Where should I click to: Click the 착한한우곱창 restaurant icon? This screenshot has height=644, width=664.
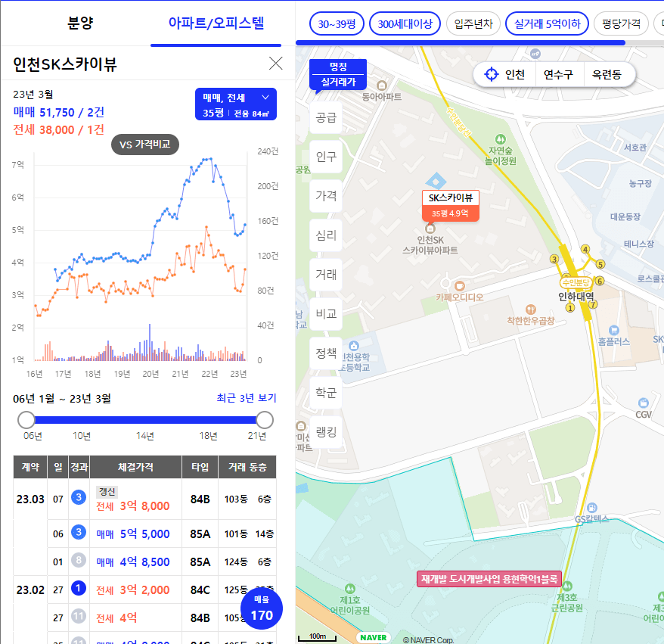(531, 310)
